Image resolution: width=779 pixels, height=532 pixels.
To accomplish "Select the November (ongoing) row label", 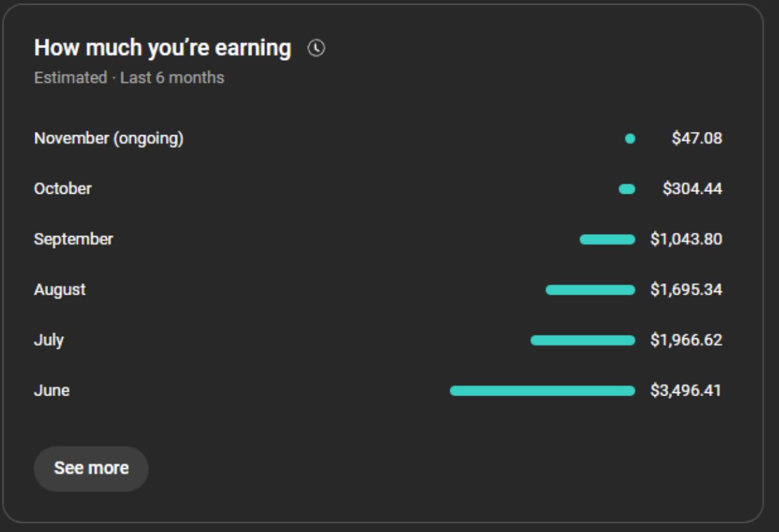I will (x=109, y=138).
